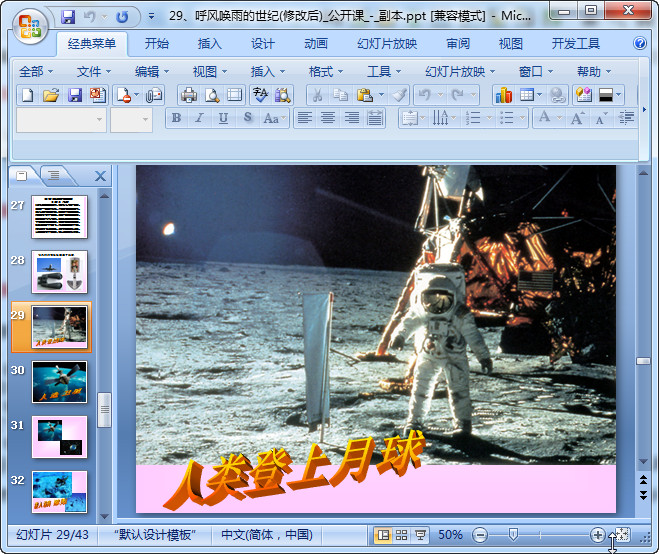Open 开发工具 ribbon tab
Image resolution: width=659 pixels, height=554 pixels.
575,43
